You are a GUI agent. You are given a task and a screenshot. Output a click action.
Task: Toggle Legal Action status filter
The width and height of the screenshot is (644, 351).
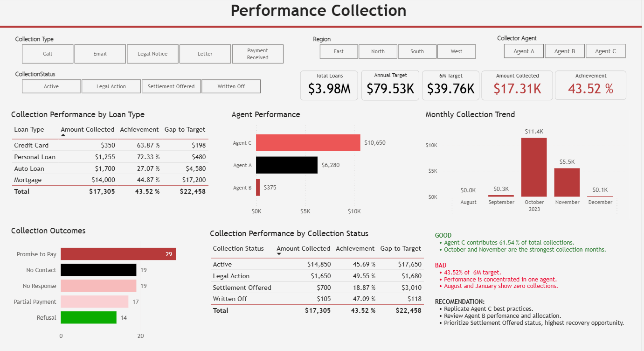[111, 86]
